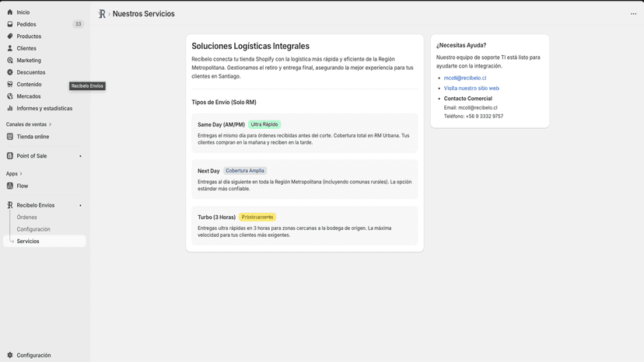Click the Email: mcoll@recibelo.cl contact line

(x=471, y=108)
